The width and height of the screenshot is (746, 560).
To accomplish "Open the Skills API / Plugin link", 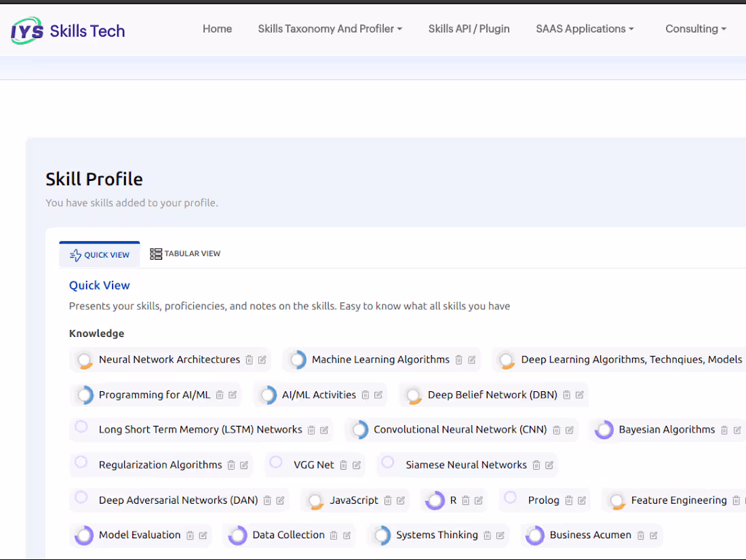I will tap(469, 28).
